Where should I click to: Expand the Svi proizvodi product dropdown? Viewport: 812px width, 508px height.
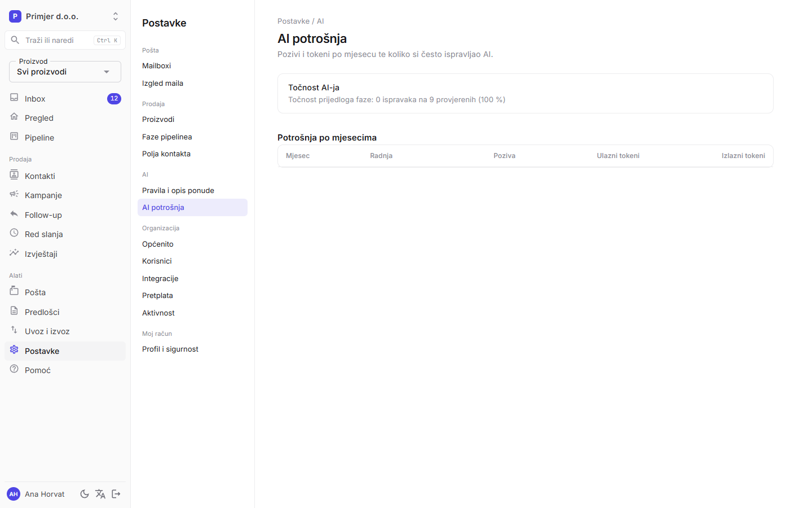click(x=65, y=72)
